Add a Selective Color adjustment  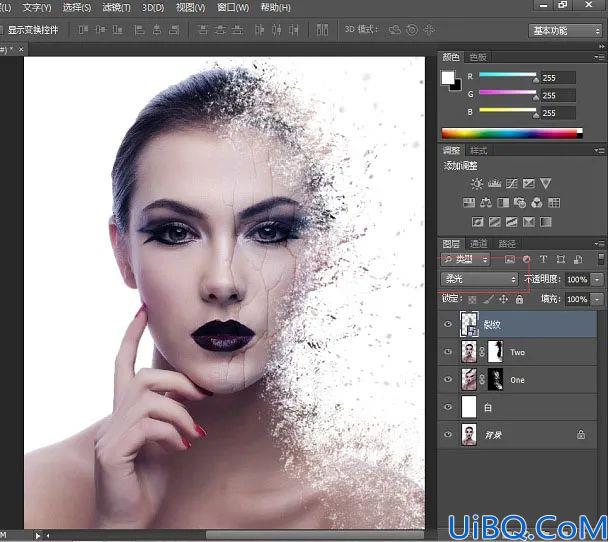[x=529, y=222]
